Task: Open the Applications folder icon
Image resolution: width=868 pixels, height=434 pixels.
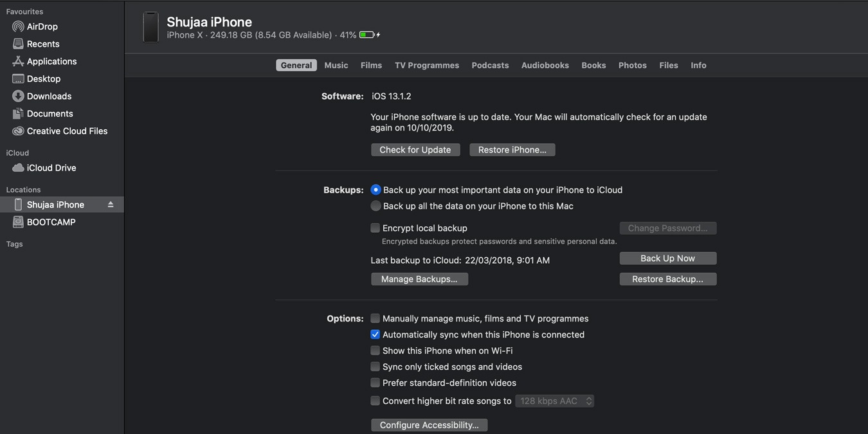Action: 18,60
